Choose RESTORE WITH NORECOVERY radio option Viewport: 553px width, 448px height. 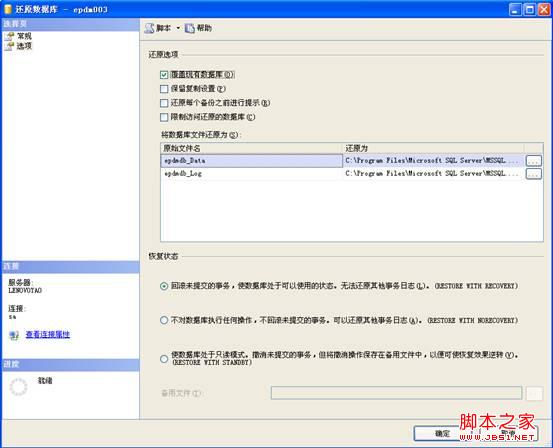pos(164,320)
